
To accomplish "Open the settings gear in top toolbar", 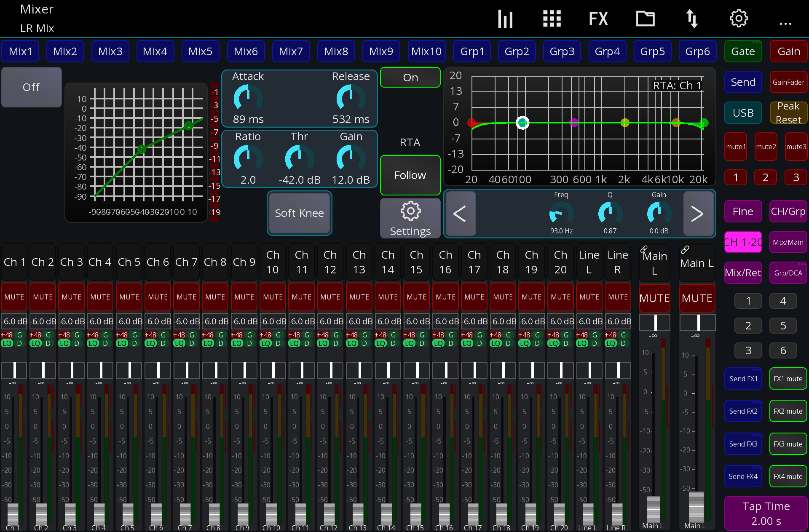I will click(x=738, y=19).
